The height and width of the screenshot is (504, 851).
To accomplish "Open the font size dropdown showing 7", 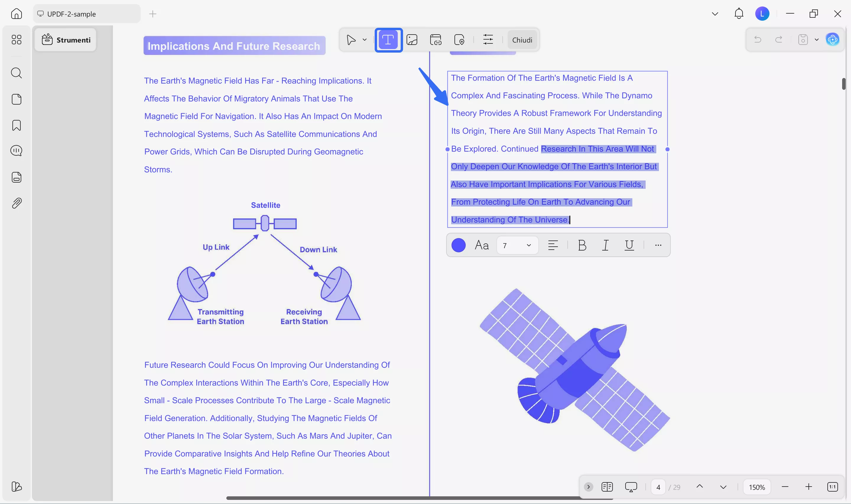I will (517, 245).
